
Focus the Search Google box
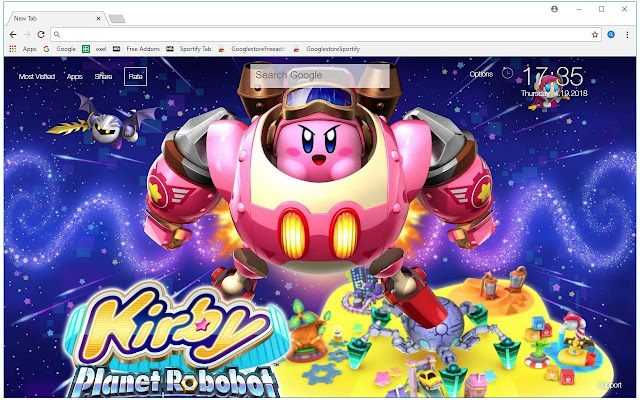point(320,75)
